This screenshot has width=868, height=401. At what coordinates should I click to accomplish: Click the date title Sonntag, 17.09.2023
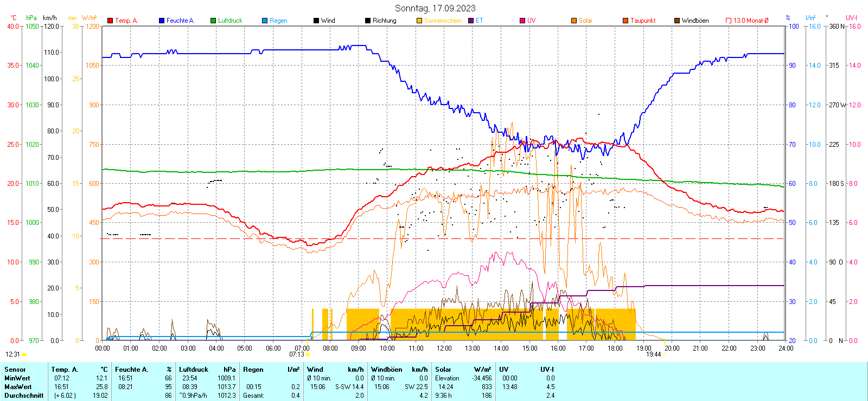(x=435, y=8)
